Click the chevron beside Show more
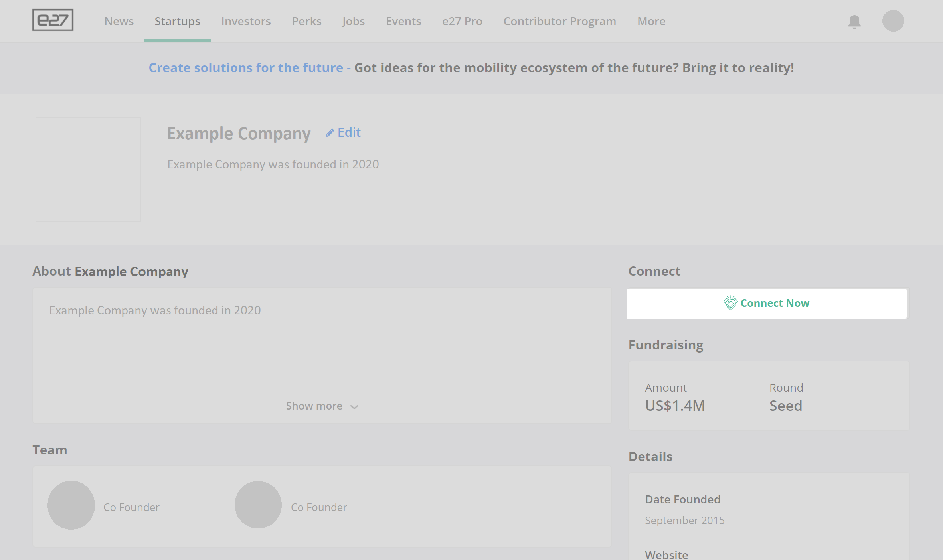Screen dimensions: 943x560 (354, 407)
